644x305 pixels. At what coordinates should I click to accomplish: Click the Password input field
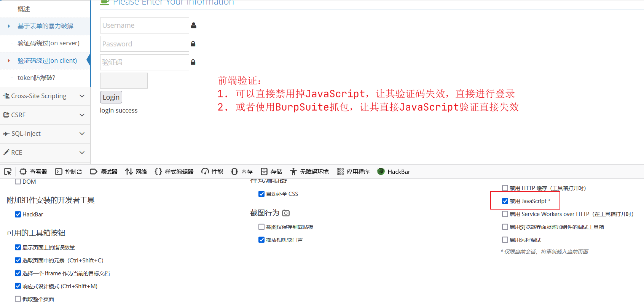coord(145,44)
